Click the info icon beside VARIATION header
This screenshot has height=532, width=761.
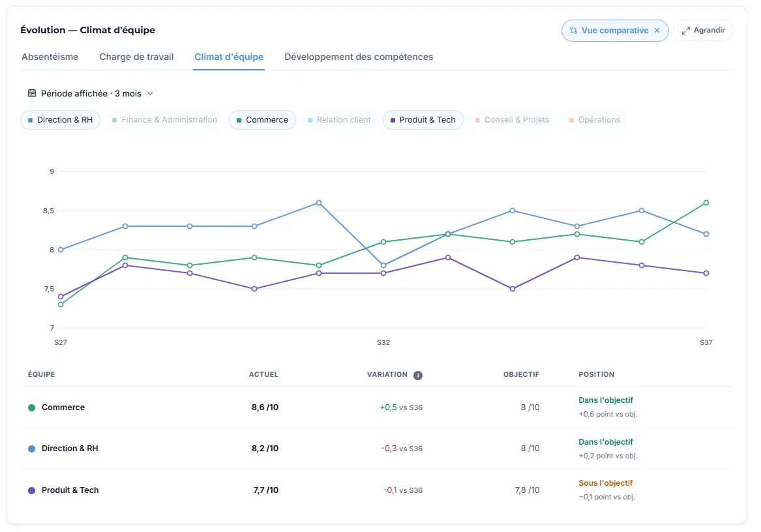coord(418,376)
